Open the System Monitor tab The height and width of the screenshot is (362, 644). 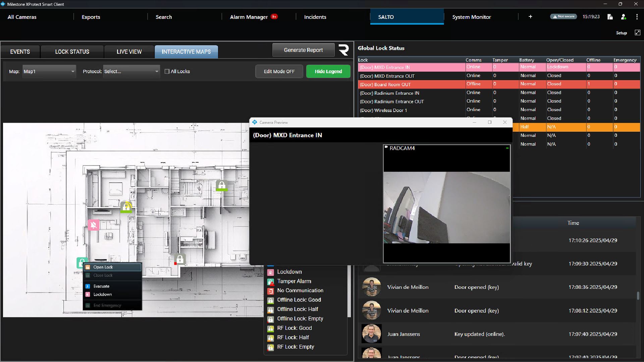(x=471, y=17)
